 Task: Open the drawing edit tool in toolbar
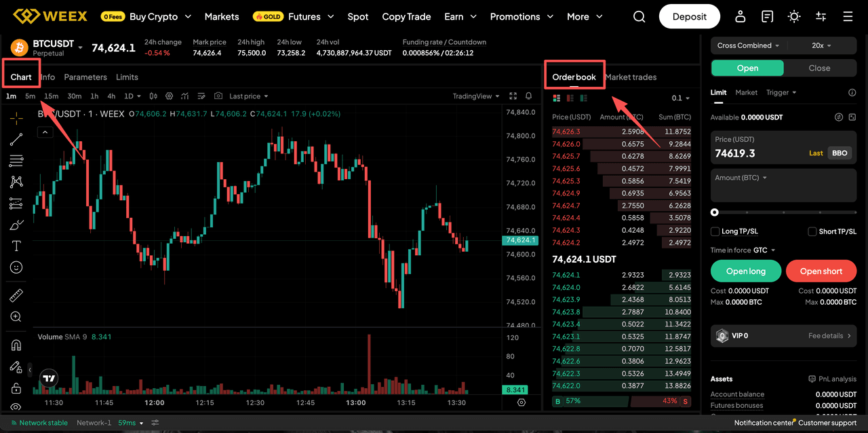tap(201, 96)
